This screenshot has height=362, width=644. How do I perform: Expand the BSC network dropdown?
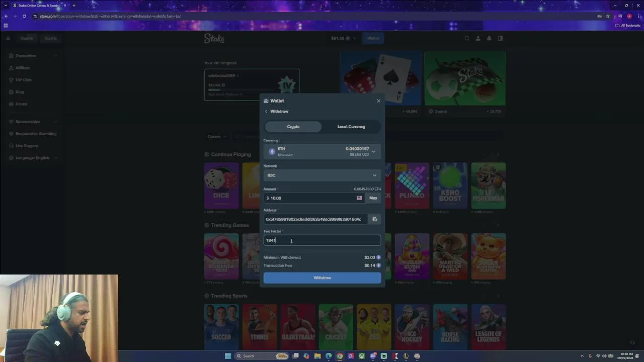coord(322,175)
